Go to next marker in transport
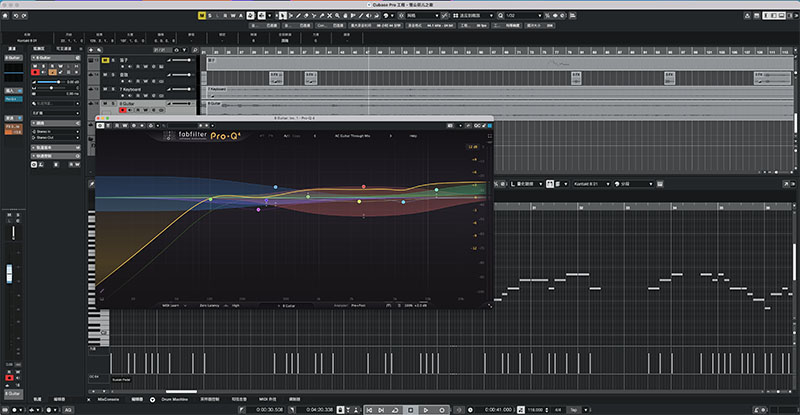800x415 pixels. (381, 410)
